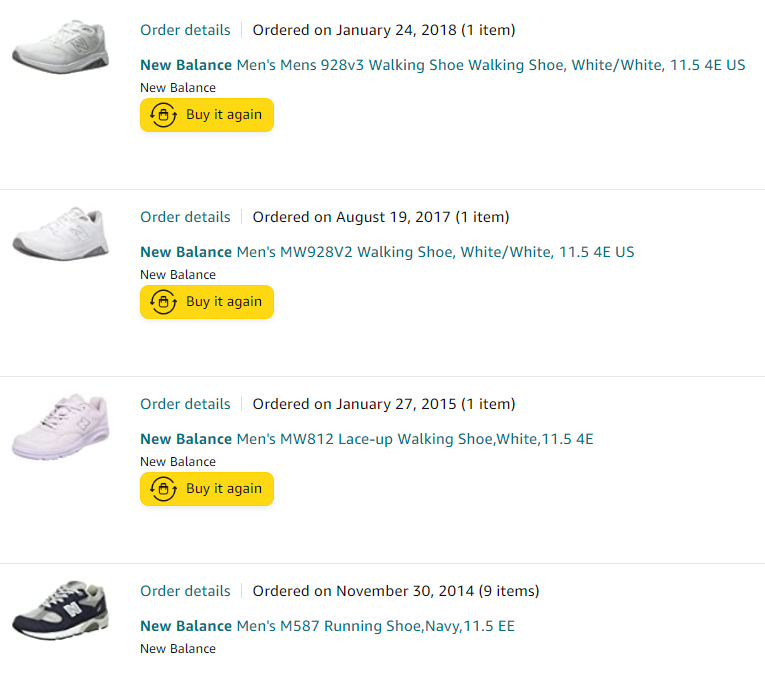Click the reorder icon on MW812 Buy it again button
Viewport: 765px width, 673px height.
(x=162, y=489)
